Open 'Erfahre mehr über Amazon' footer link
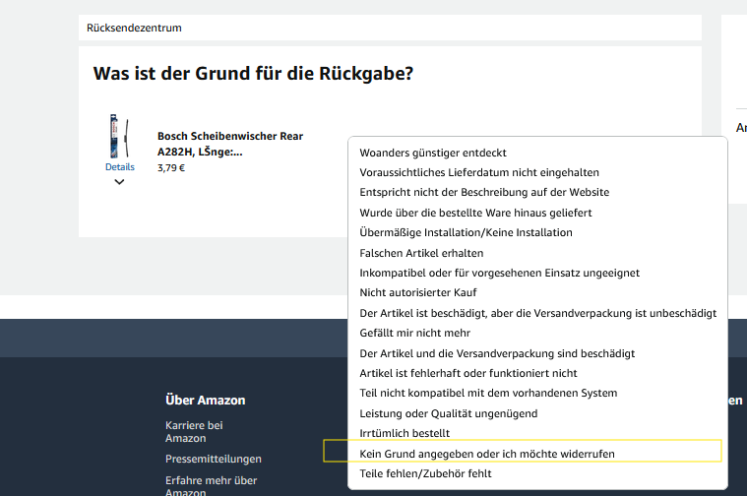This screenshot has width=747, height=496. 211,486
